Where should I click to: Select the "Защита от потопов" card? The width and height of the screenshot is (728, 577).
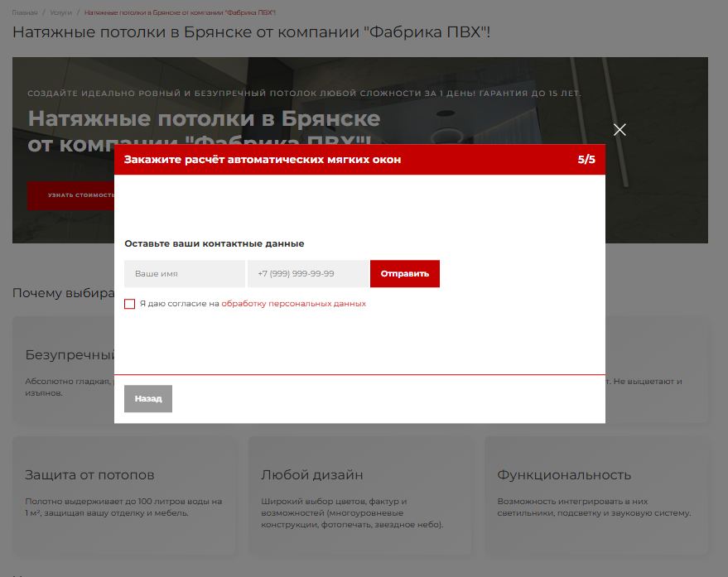click(124, 495)
